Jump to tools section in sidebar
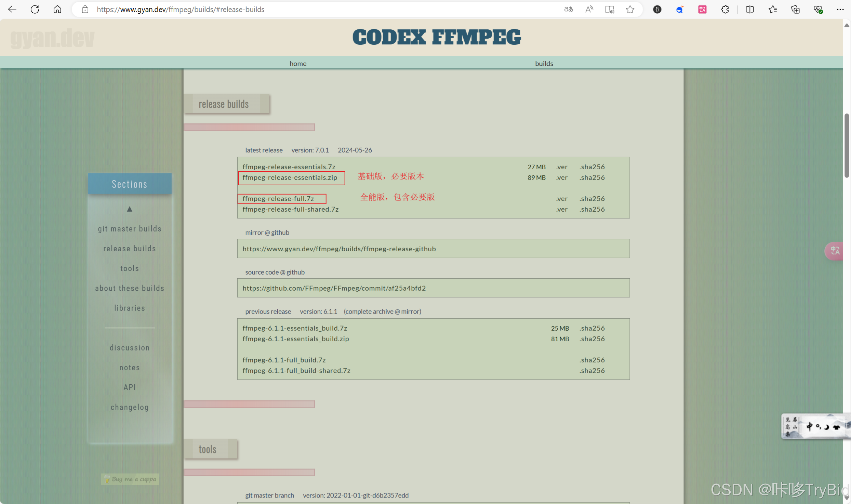Screen dimensions: 851x504 [130, 268]
